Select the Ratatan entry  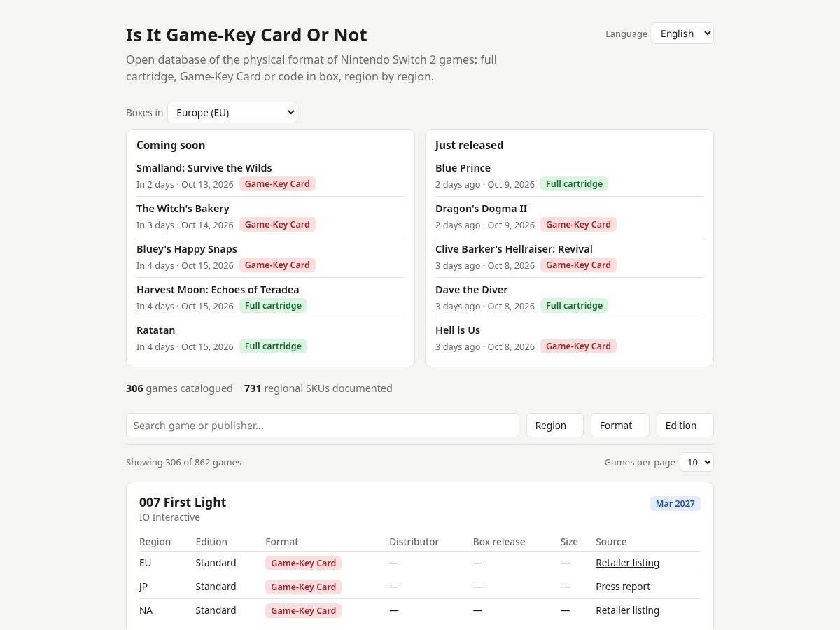pyautogui.click(x=156, y=330)
